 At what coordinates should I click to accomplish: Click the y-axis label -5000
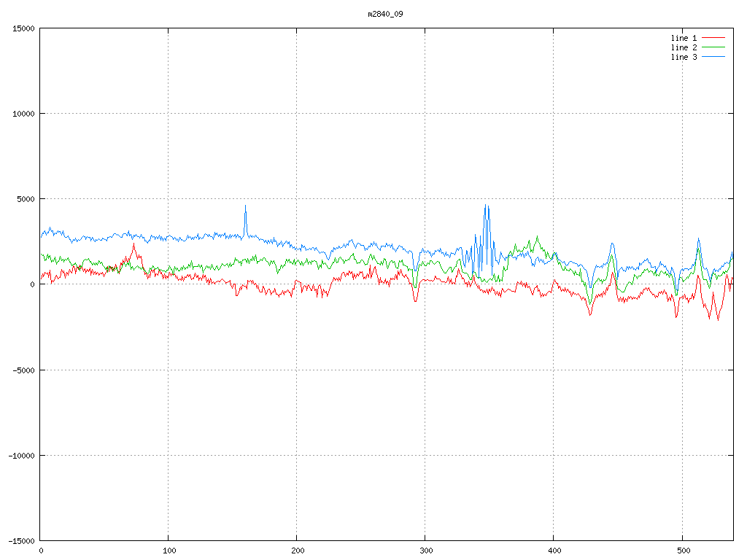coord(23,370)
